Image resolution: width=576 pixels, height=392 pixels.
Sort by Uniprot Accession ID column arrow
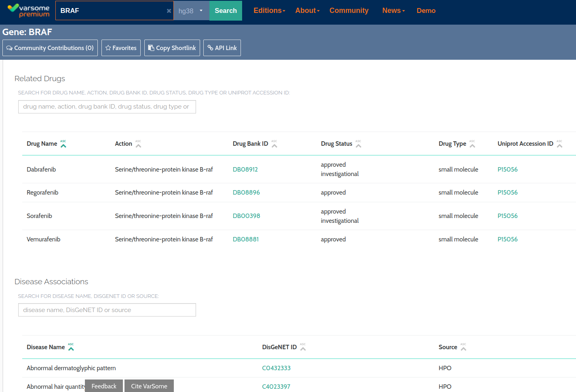click(559, 144)
